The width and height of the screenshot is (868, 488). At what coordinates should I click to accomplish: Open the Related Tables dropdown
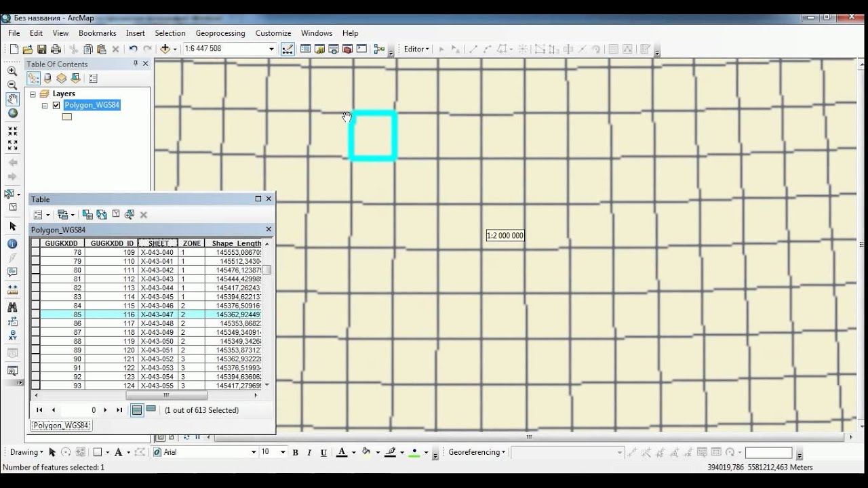[66, 215]
